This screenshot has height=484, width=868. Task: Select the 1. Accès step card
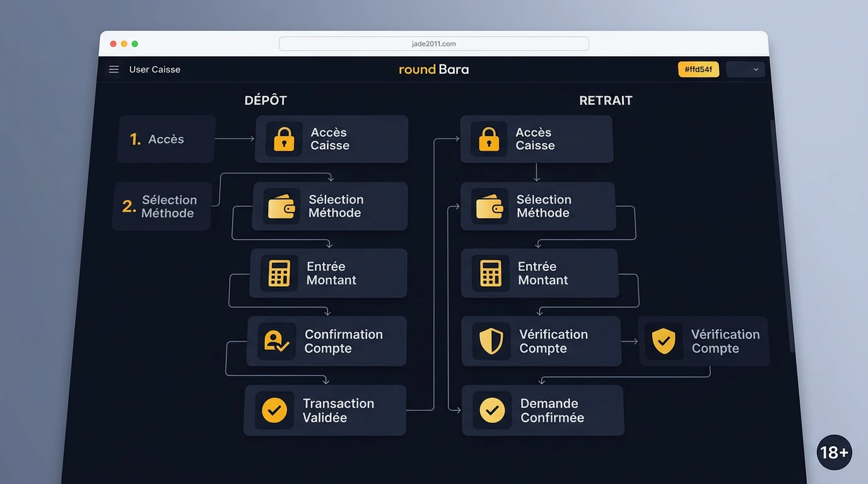click(x=167, y=139)
